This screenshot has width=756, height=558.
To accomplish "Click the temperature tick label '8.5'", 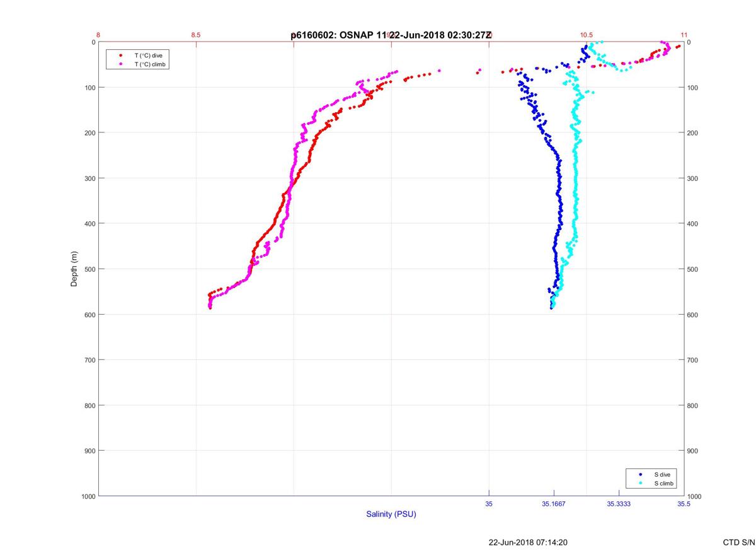I will 196,35.
